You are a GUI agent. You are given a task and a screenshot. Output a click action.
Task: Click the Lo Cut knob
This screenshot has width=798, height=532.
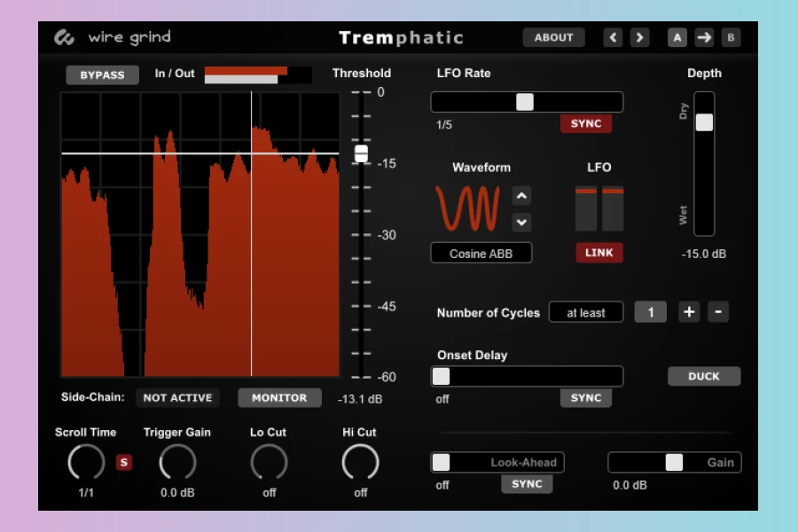(x=269, y=462)
